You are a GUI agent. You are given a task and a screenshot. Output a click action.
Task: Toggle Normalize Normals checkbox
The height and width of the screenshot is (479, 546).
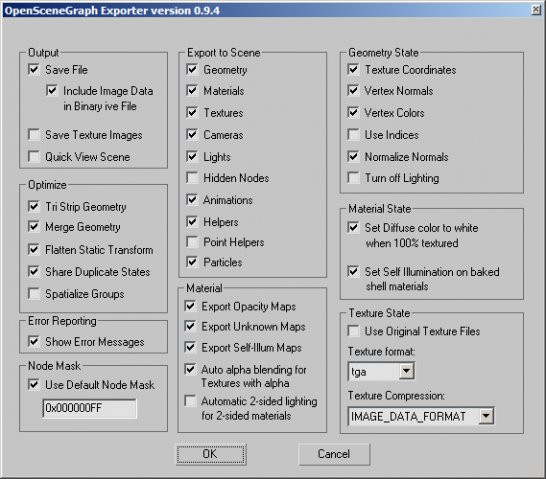click(x=353, y=156)
